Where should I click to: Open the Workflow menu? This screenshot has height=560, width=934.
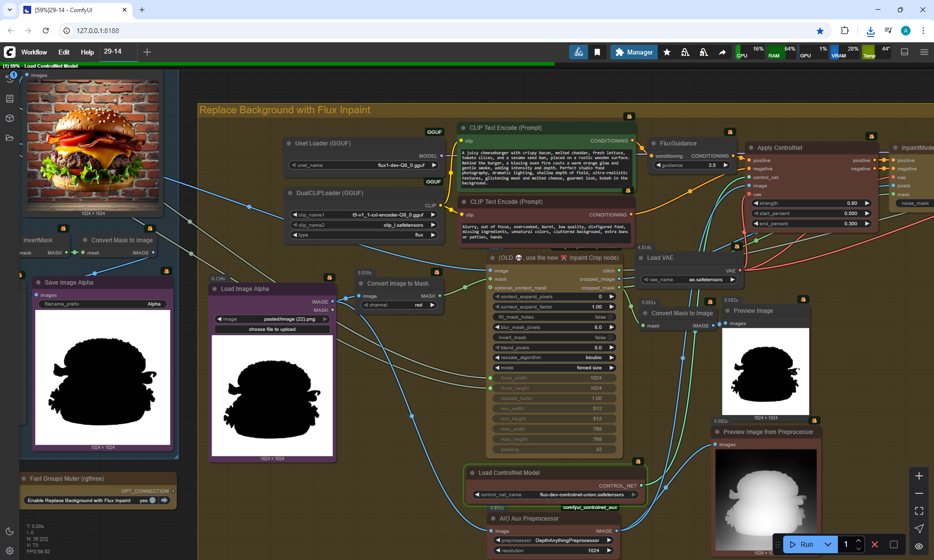[34, 52]
